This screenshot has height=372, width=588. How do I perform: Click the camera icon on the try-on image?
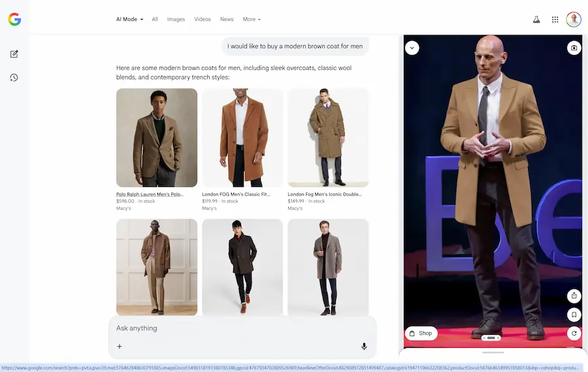(x=574, y=48)
